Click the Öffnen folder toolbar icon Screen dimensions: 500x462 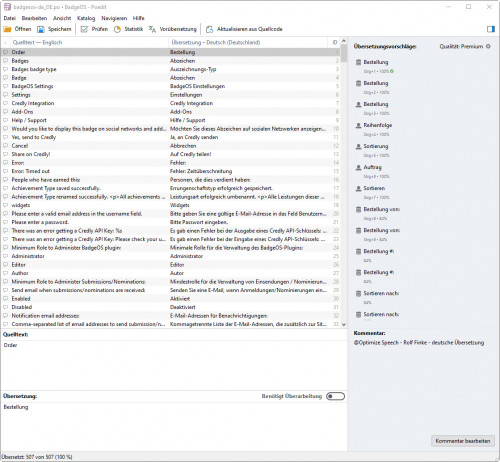click(7, 29)
